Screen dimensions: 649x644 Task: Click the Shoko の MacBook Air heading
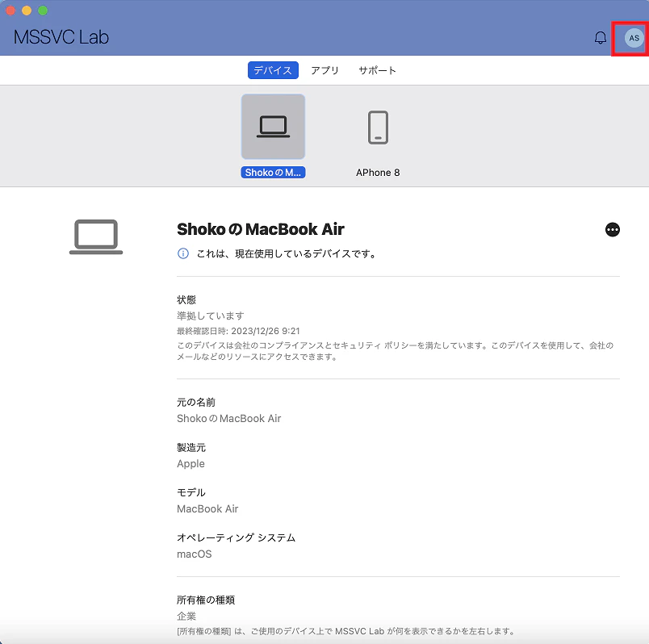(x=261, y=229)
